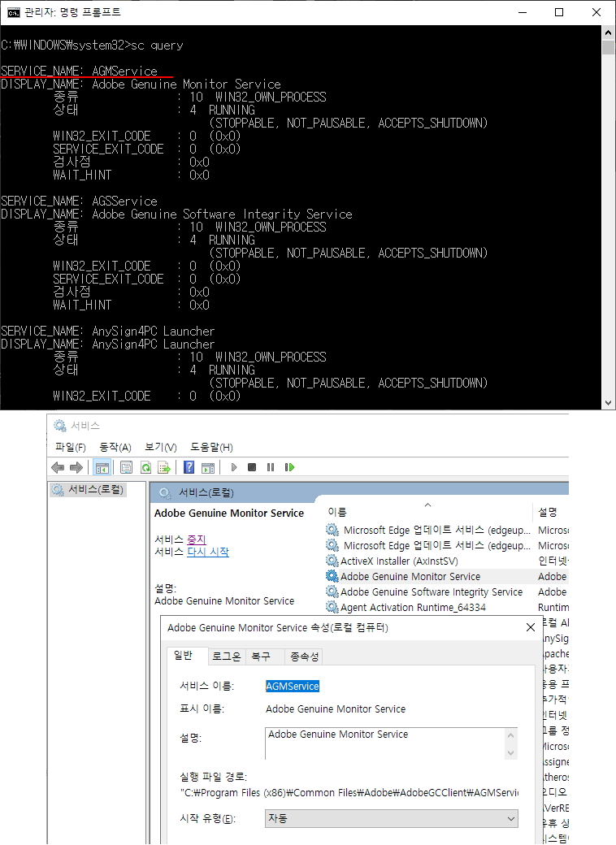Image resolution: width=616 pixels, height=845 pixels.
Task: Click the Refresh toolbar icon
Action: (x=145, y=467)
